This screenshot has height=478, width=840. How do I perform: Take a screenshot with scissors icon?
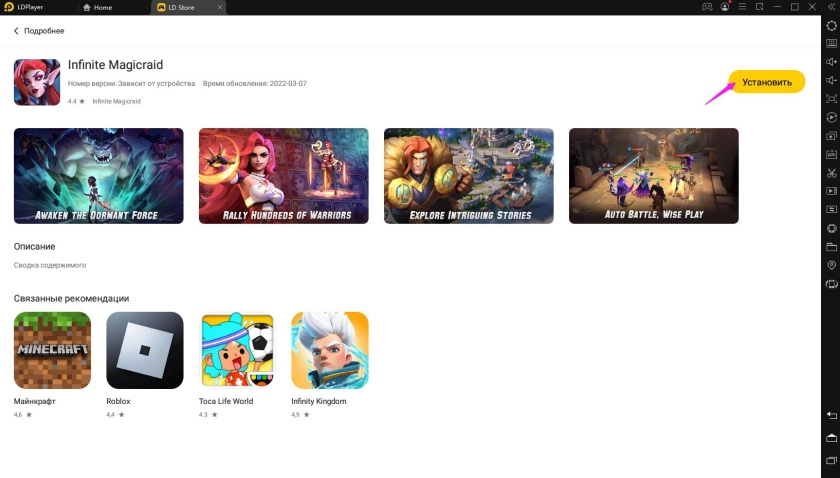click(x=831, y=173)
